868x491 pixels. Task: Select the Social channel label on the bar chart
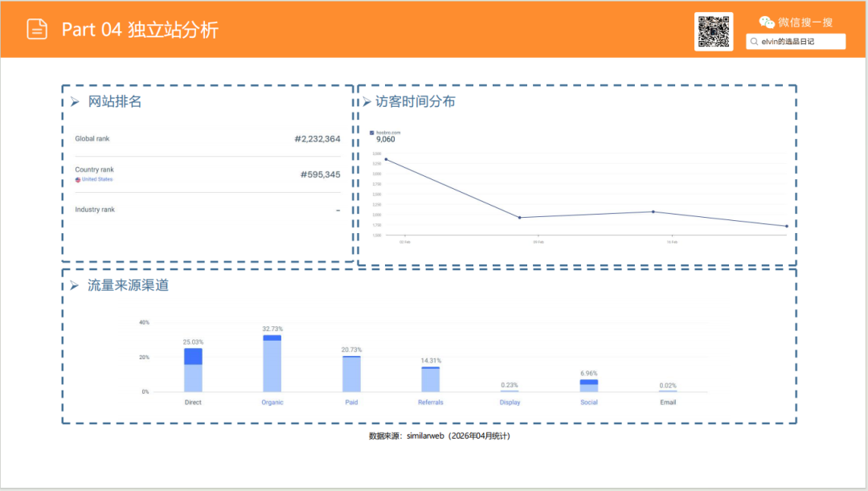pos(589,402)
